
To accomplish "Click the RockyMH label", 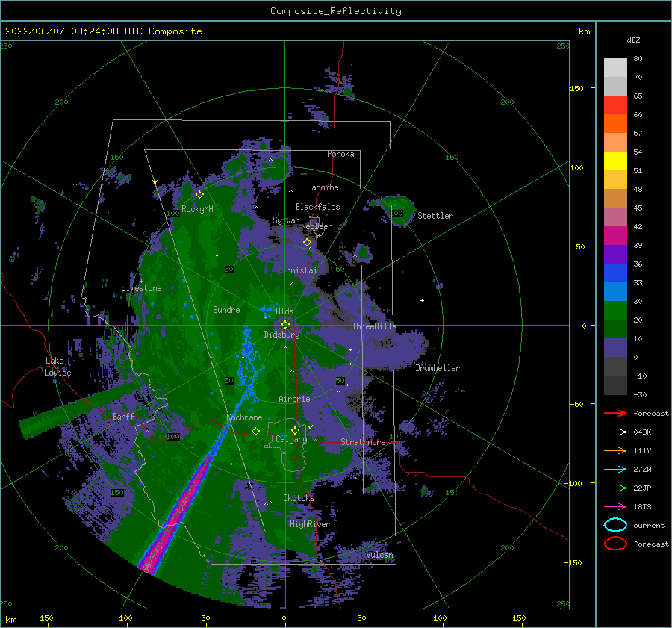I will click(x=197, y=209).
